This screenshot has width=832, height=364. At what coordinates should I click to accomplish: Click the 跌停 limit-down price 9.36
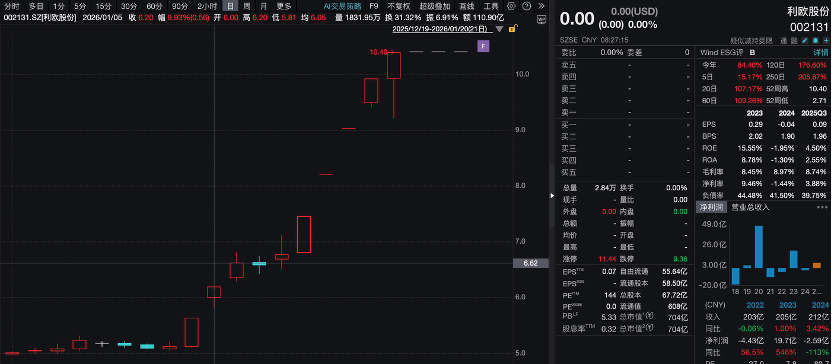point(679,258)
